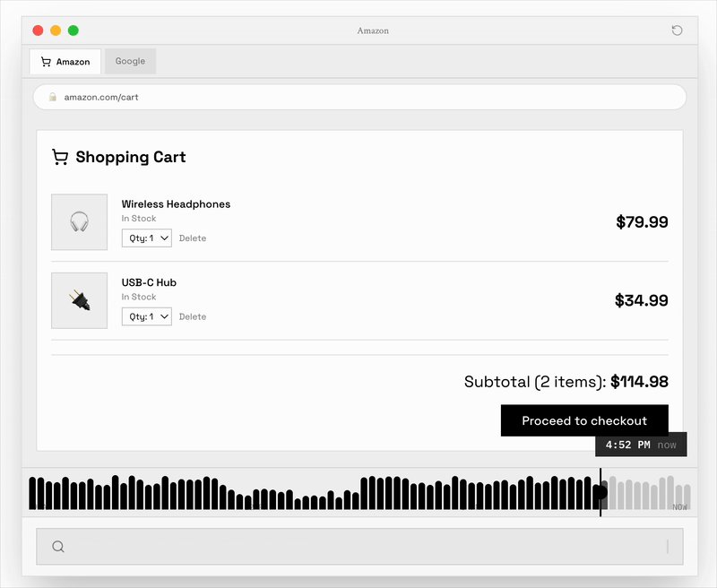The width and height of the screenshot is (717, 588).
Task: Click the restore/history icon in the titlebar
Action: [678, 30]
